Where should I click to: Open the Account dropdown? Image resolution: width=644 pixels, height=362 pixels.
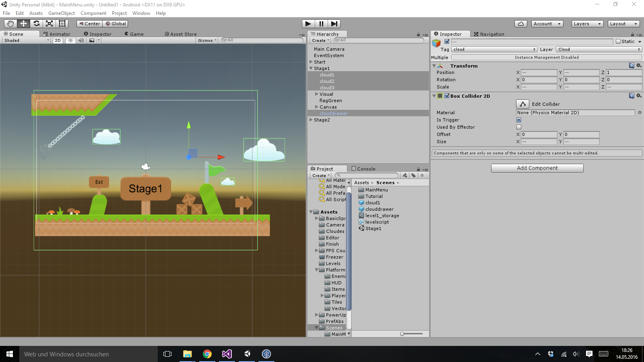(x=547, y=24)
